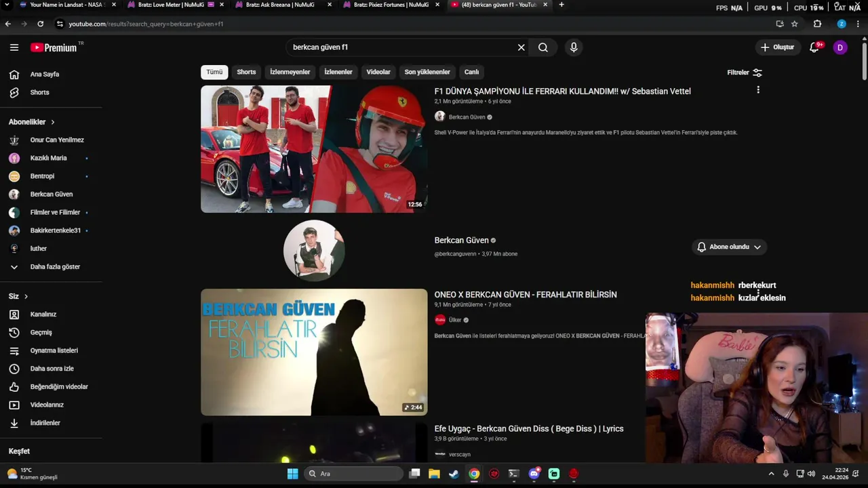Open a new browser tab
The image size is (868, 488).
coord(561,5)
